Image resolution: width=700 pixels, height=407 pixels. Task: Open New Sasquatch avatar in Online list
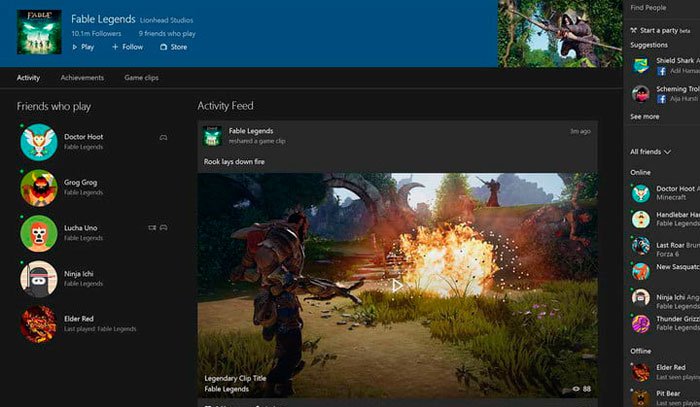[x=641, y=271]
